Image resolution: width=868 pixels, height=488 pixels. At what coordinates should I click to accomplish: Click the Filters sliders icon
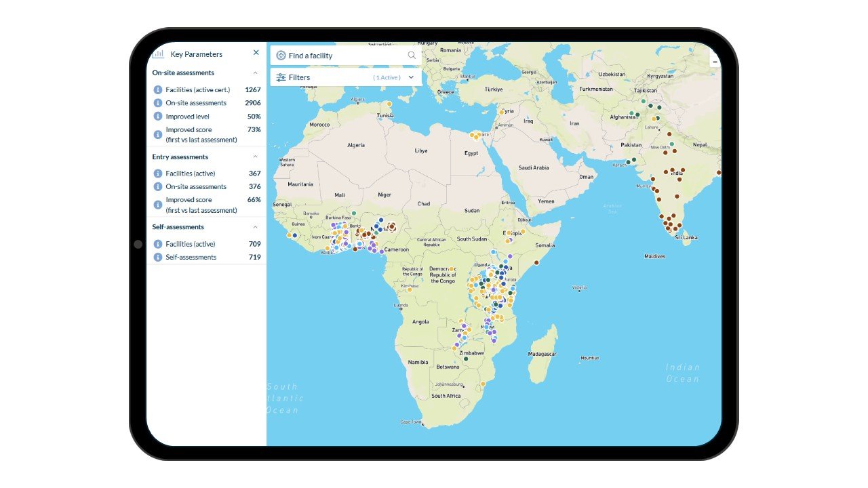coord(281,77)
